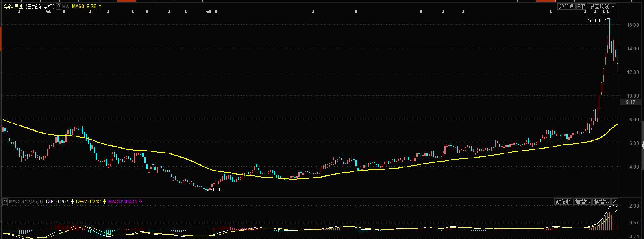
Task: Click the help question mark beside MA
Action: [x=59, y=7]
